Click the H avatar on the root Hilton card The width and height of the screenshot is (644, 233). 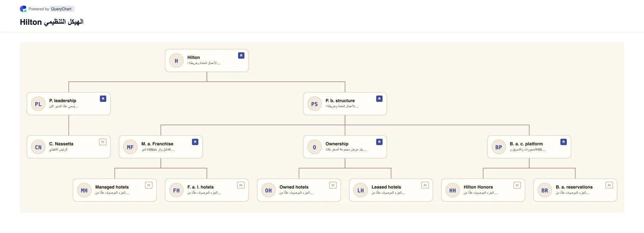[x=176, y=61]
